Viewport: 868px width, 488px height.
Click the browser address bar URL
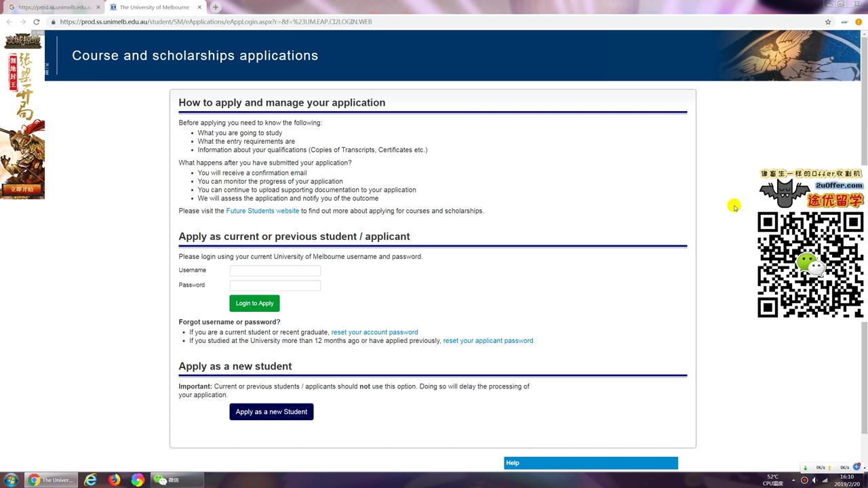(x=216, y=22)
